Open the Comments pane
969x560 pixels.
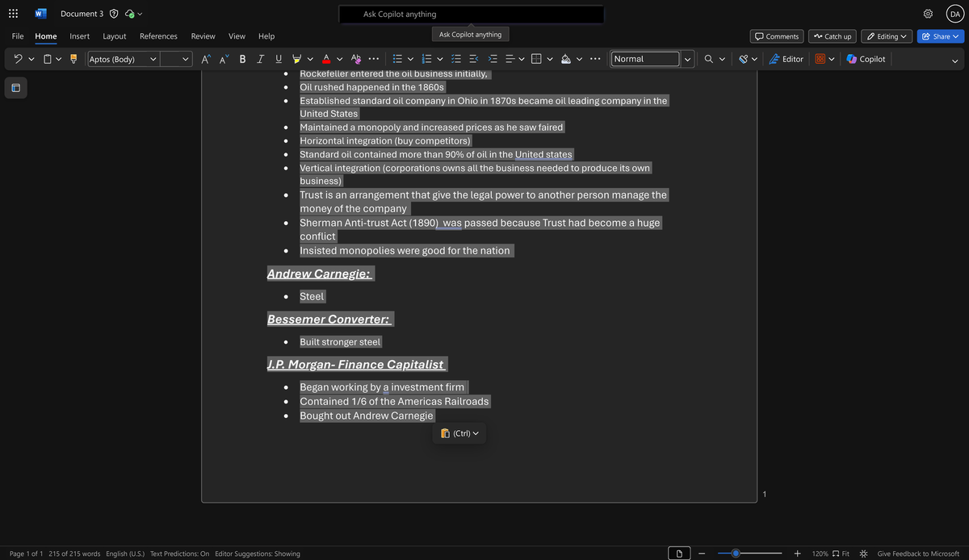(x=775, y=36)
